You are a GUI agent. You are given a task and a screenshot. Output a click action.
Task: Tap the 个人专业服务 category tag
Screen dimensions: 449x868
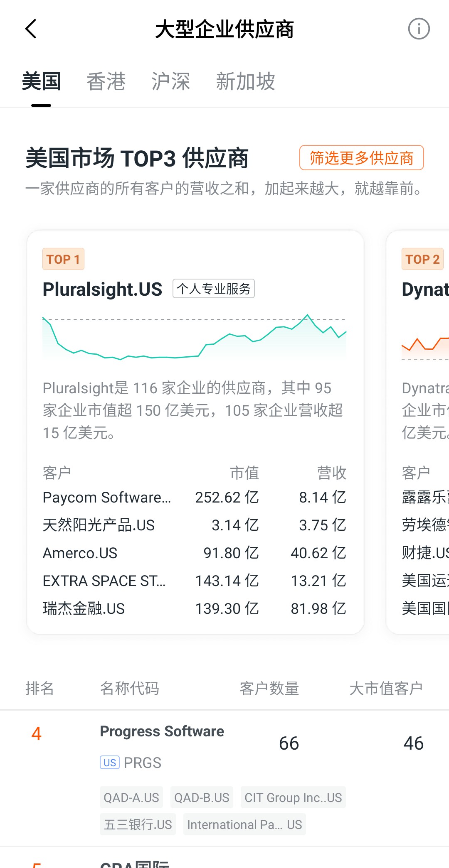point(213,289)
